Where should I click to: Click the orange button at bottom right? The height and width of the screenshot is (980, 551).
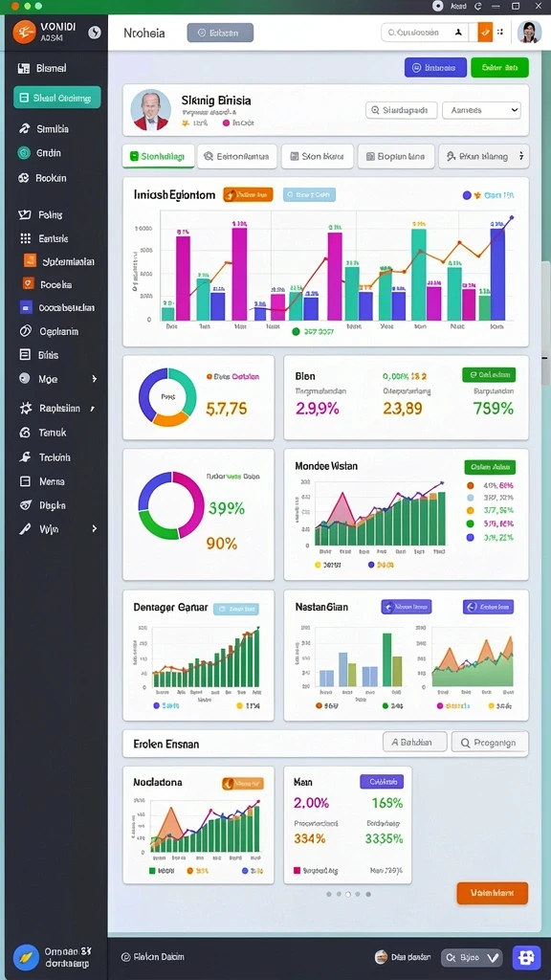493,893
